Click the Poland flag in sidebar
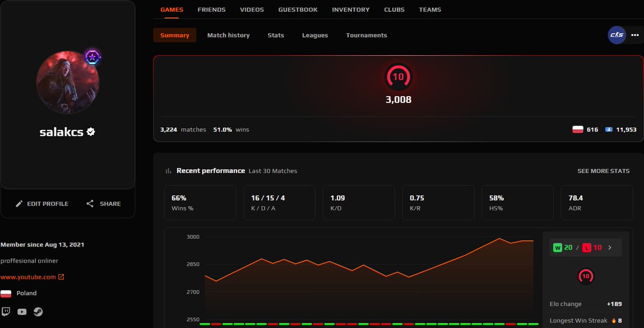This screenshot has height=328, width=644. pyautogui.click(x=6, y=293)
